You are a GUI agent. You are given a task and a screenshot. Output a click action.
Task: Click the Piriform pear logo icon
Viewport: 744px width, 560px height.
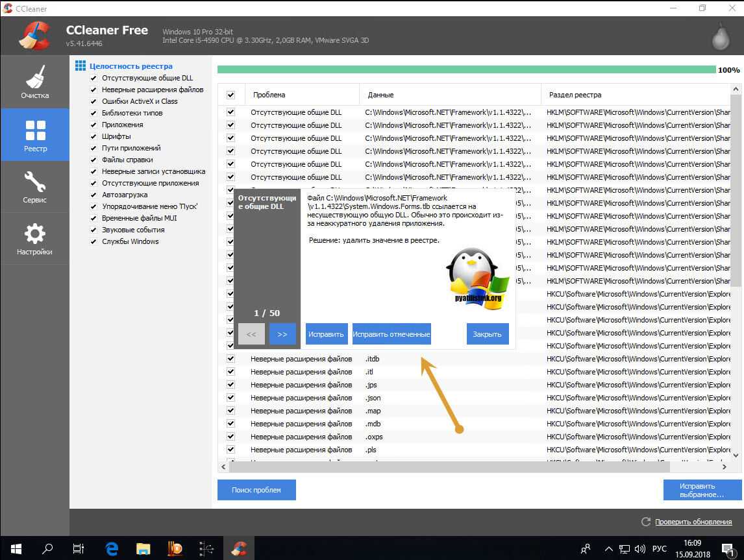point(721,37)
